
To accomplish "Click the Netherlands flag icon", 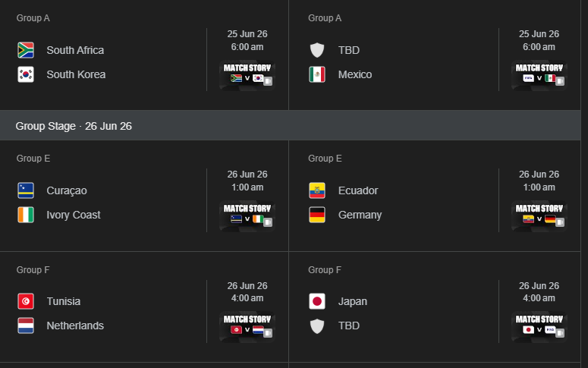I will pyautogui.click(x=26, y=326).
